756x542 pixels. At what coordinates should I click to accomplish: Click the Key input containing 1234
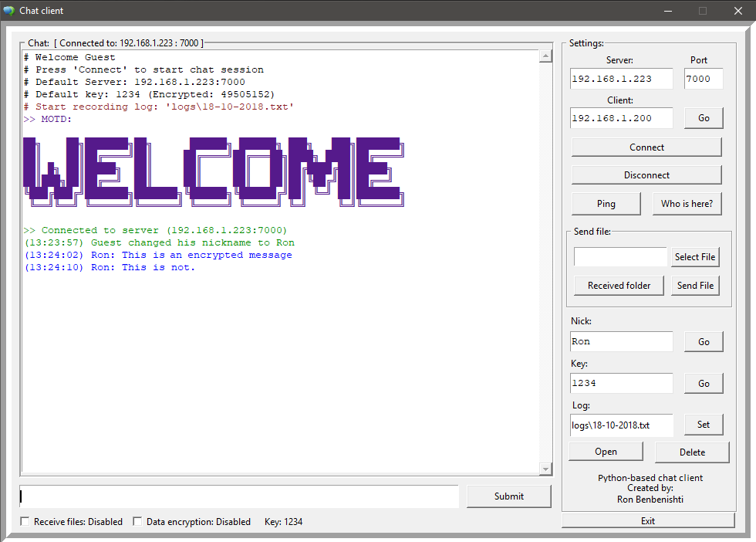[x=621, y=383]
